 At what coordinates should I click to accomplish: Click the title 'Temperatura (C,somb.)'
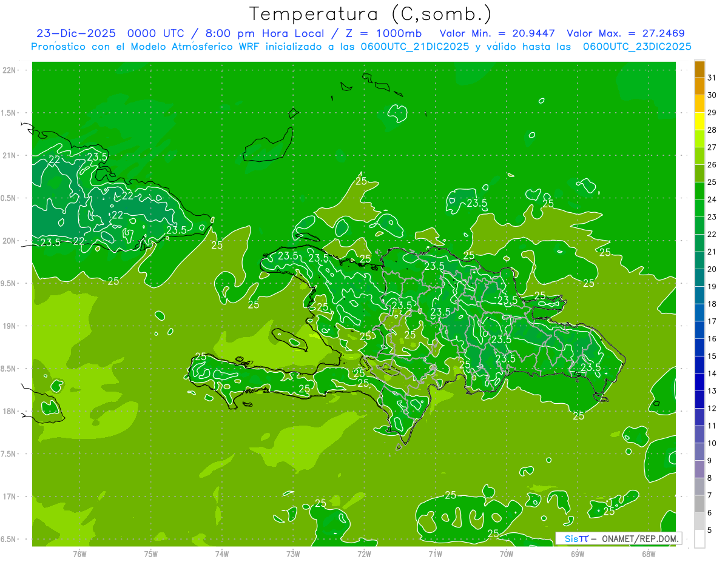click(x=371, y=14)
